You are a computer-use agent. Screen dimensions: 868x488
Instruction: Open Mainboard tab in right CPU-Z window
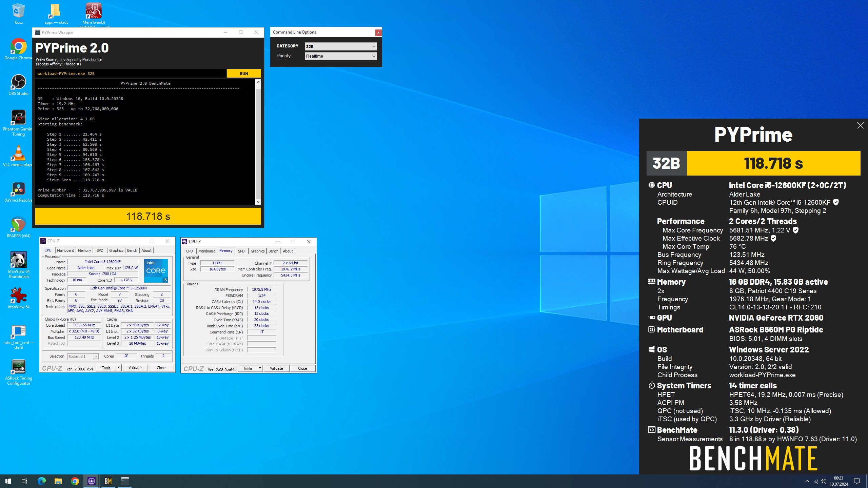pos(207,251)
